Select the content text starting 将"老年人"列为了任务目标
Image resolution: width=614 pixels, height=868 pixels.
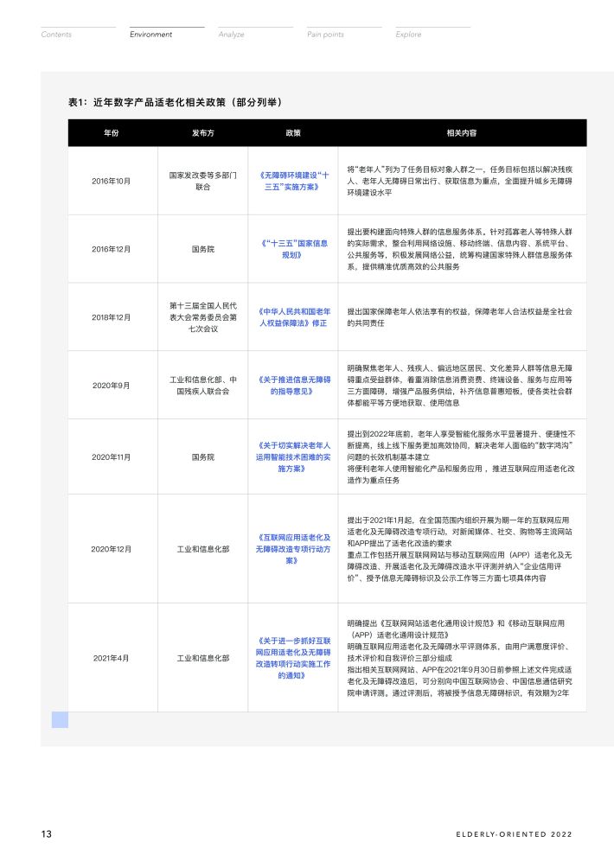click(460, 181)
